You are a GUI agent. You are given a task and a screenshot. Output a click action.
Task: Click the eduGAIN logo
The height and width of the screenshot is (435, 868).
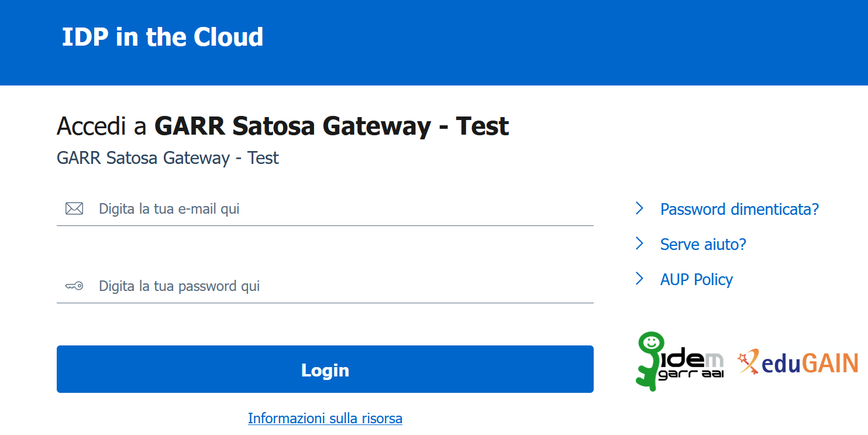(798, 362)
